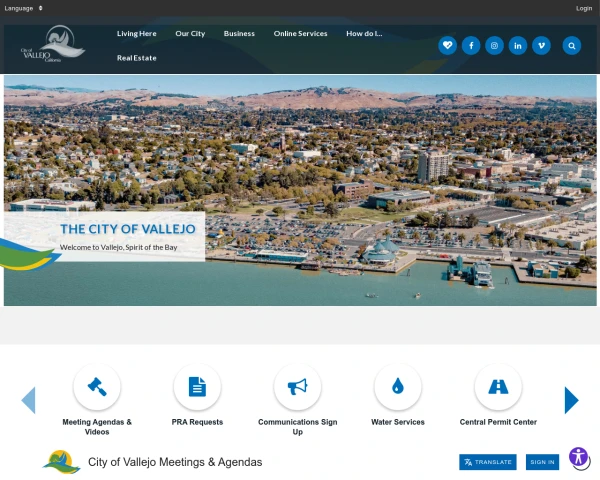This screenshot has width=600, height=480.
Task: Click Central Permit Center label
Action: tap(498, 422)
